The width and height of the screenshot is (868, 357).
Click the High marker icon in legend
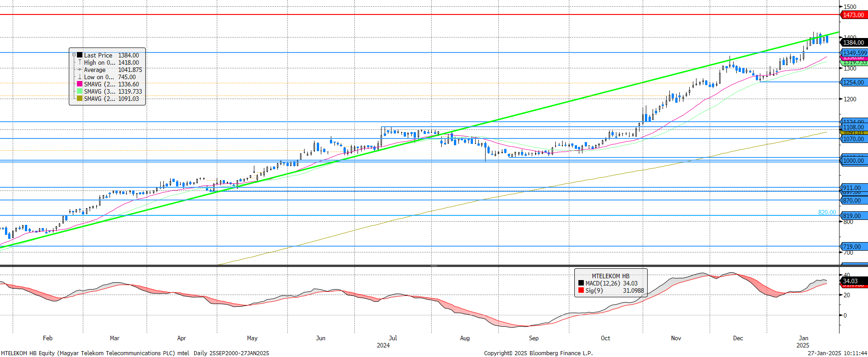(x=80, y=62)
